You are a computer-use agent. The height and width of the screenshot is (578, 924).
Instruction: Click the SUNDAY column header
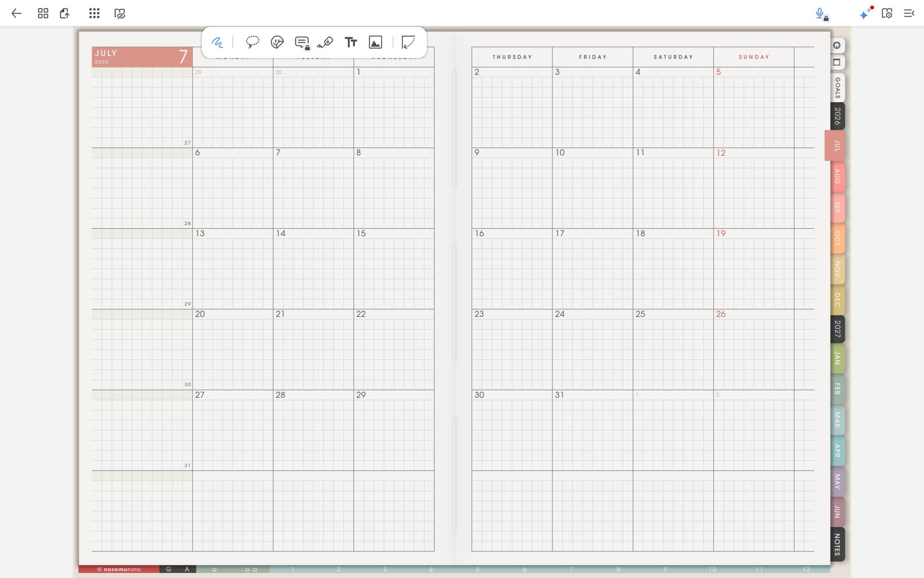(x=754, y=57)
